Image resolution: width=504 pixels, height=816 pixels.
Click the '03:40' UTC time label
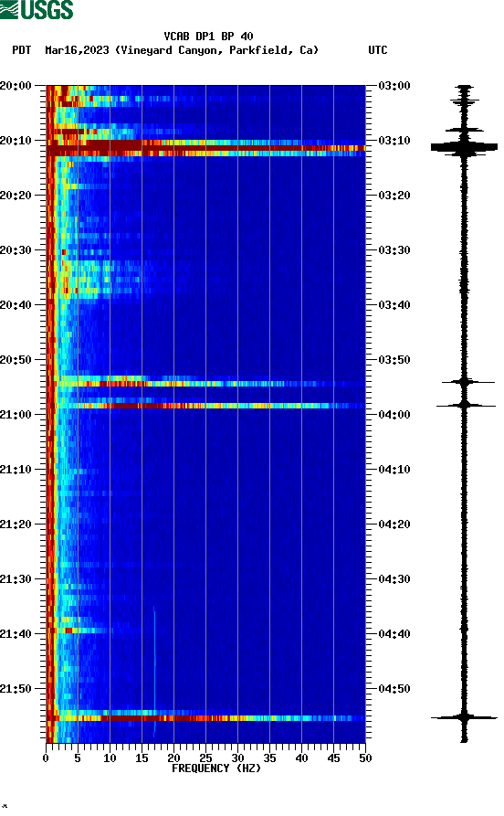coord(394,305)
